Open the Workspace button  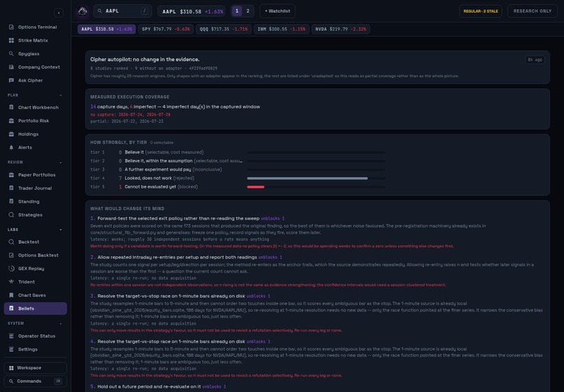coord(35,368)
